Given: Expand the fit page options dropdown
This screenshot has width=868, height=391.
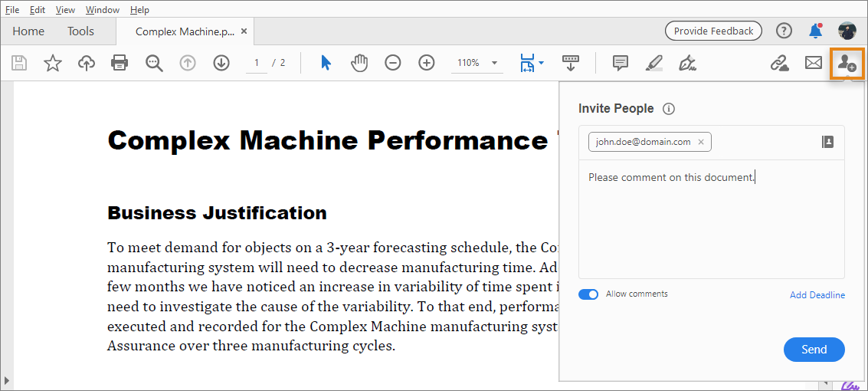Looking at the screenshot, I should click(x=541, y=63).
